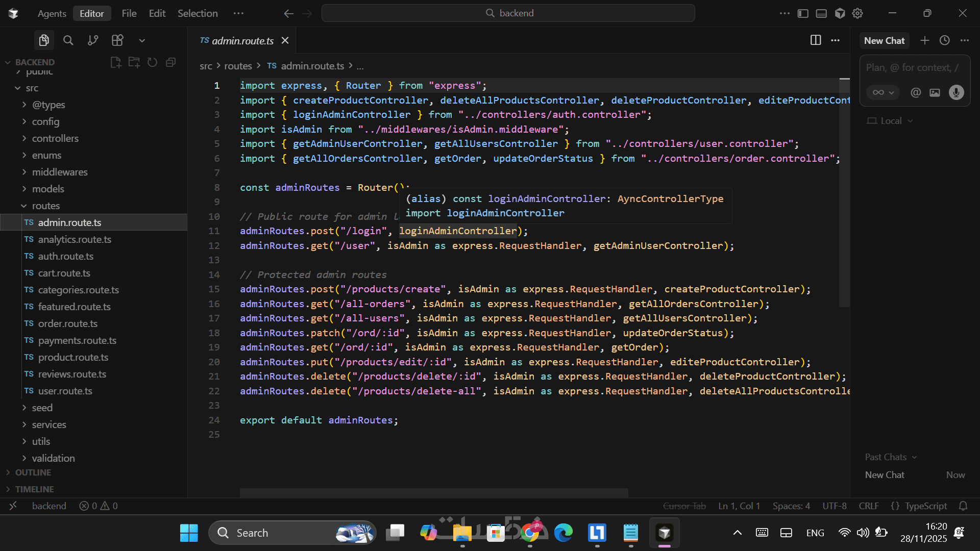Switch to Agents mode
Image resolution: width=980 pixels, height=551 pixels.
click(52, 13)
